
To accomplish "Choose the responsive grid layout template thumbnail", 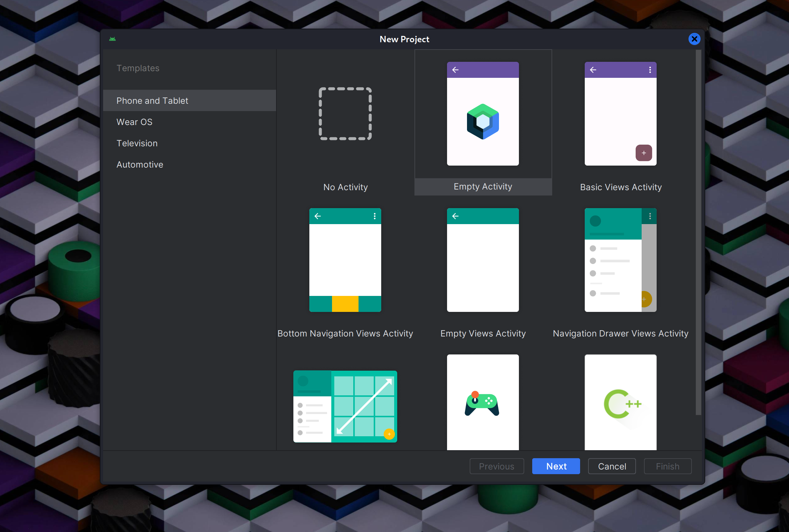I will [345, 406].
